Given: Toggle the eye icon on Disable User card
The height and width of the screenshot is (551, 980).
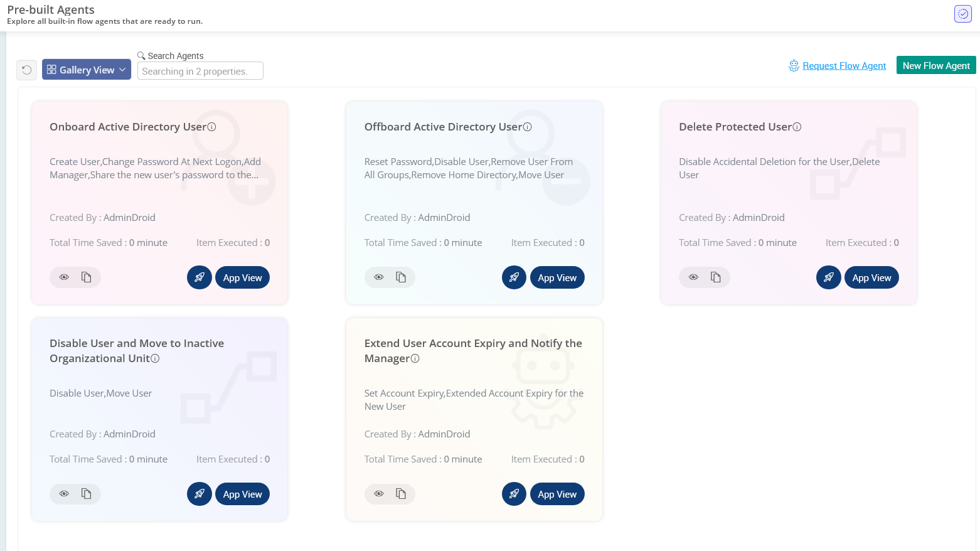Looking at the screenshot, I should (63, 494).
